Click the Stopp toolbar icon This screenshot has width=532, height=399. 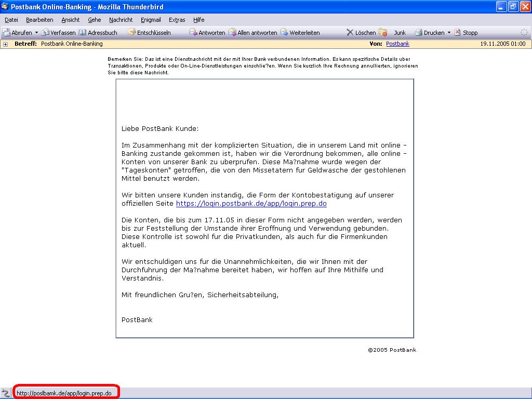(x=458, y=33)
